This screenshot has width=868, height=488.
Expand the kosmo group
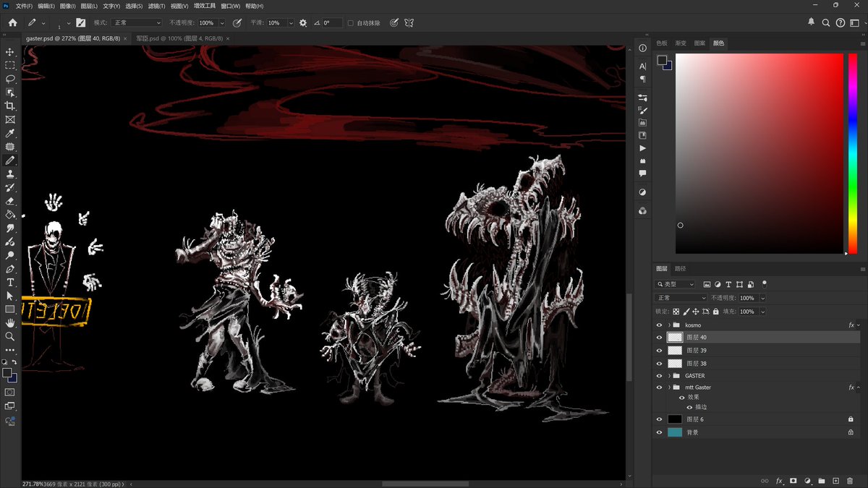pos(669,325)
